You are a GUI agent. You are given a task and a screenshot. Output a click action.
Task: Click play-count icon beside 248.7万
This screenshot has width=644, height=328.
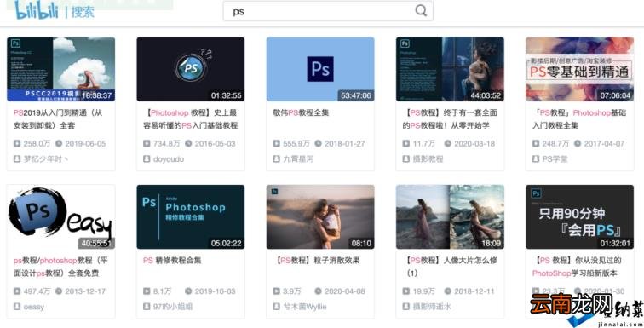pos(536,144)
